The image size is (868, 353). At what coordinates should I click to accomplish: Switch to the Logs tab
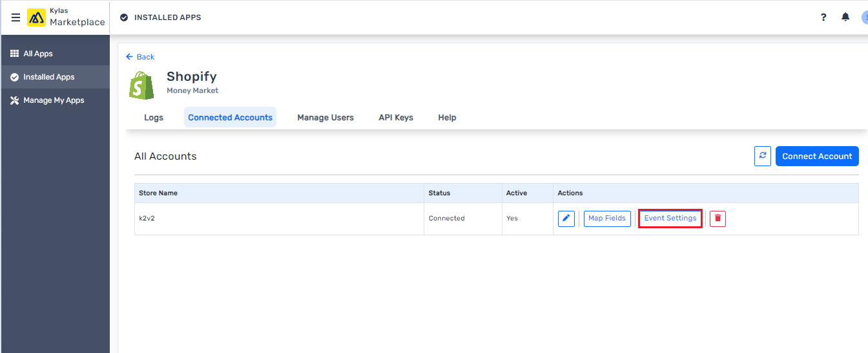pos(154,118)
